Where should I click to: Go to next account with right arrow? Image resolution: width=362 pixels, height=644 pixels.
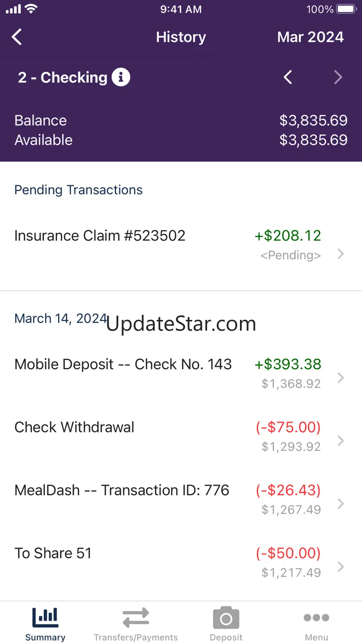pyautogui.click(x=338, y=77)
